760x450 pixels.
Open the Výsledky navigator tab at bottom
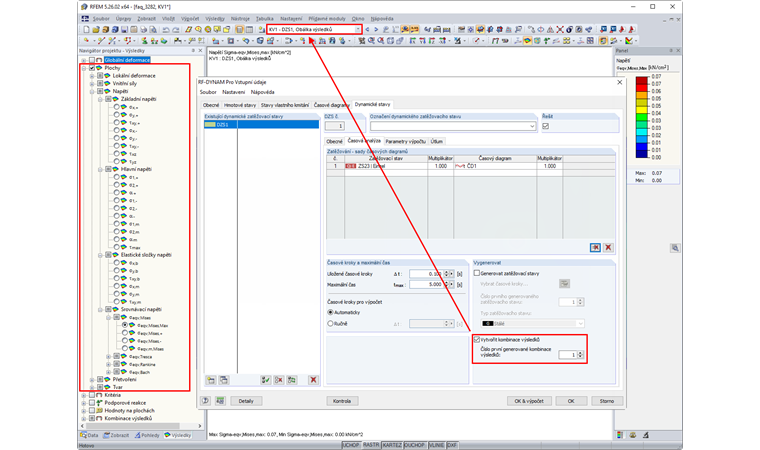click(178, 435)
